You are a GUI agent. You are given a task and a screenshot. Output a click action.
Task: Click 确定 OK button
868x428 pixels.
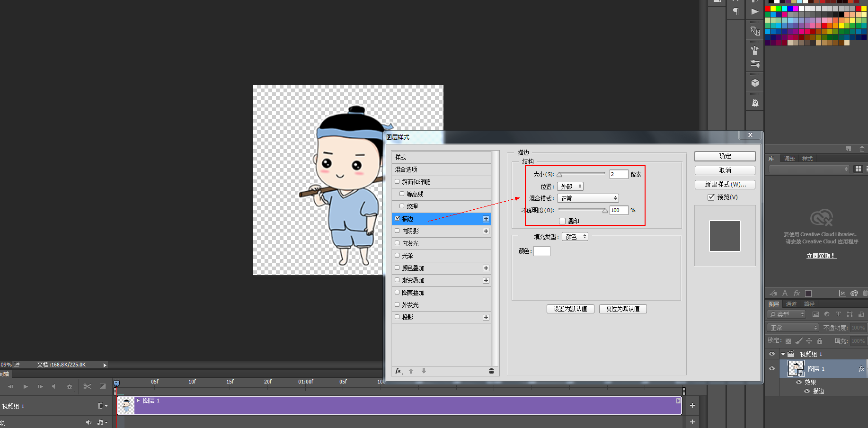[x=725, y=156]
